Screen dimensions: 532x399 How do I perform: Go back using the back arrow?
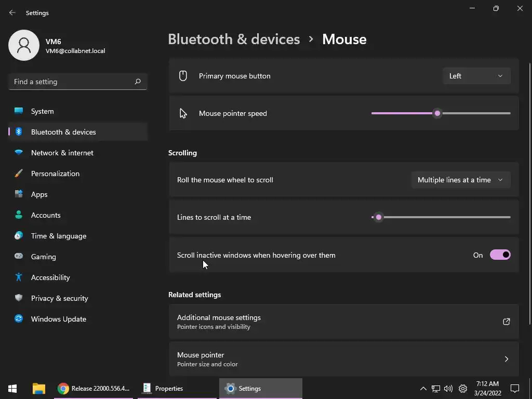(x=12, y=12)
